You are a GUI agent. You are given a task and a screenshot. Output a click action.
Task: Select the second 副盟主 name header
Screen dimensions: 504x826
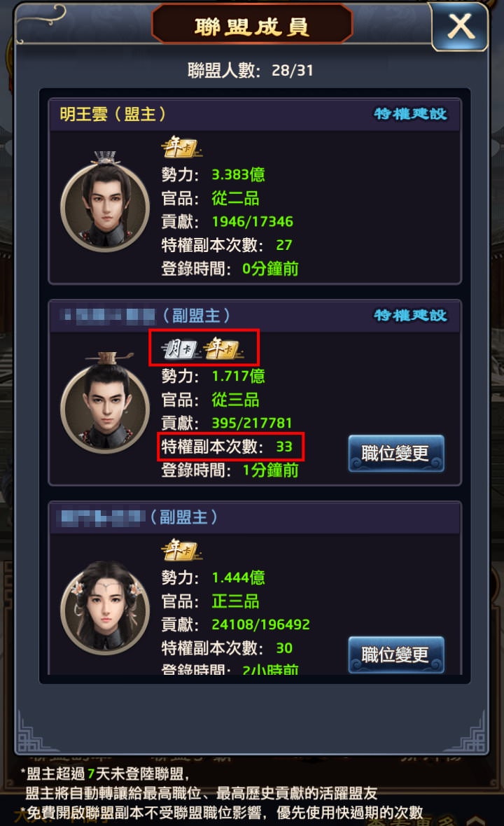pos(138,517)
